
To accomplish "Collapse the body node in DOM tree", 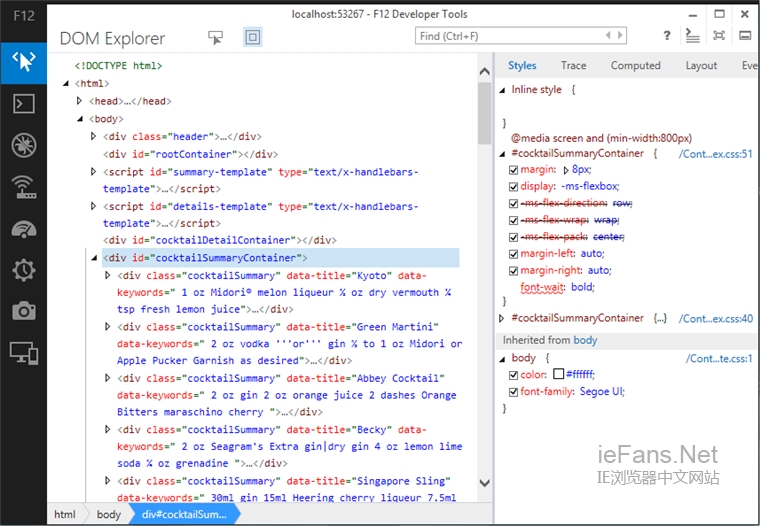I will pos(80,119).
